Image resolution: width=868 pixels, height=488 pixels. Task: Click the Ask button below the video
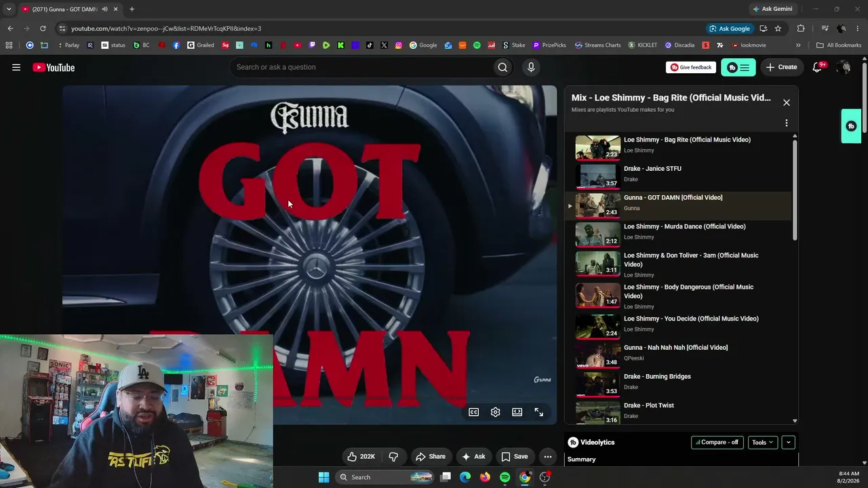click(473, 456)
